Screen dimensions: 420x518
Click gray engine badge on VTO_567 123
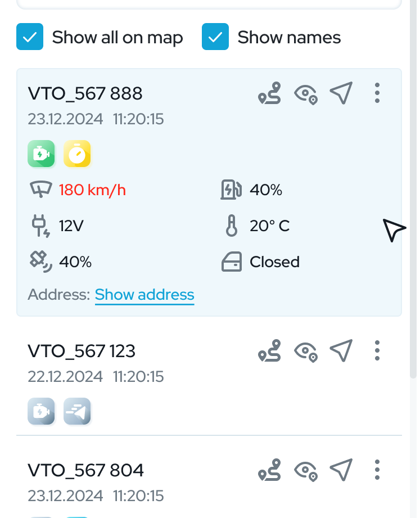click(41, 411)
